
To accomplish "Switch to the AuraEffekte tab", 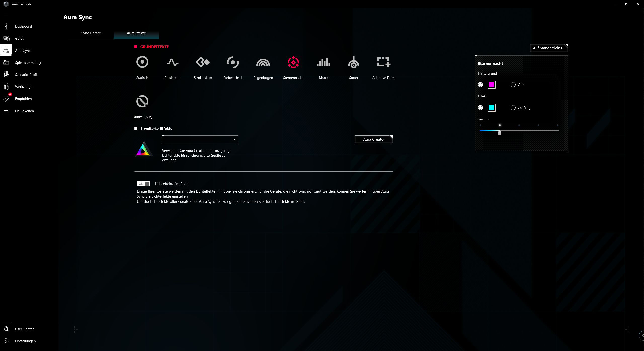I will point(136,33).
